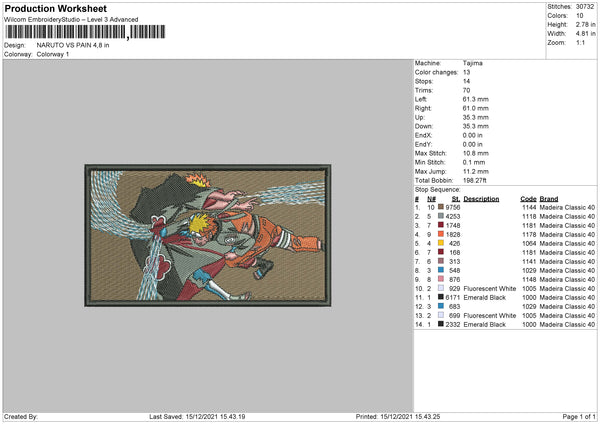Screen dimensions: 600x424
Task: Click the Width value '4.81 in'
Action: (585, 34)
